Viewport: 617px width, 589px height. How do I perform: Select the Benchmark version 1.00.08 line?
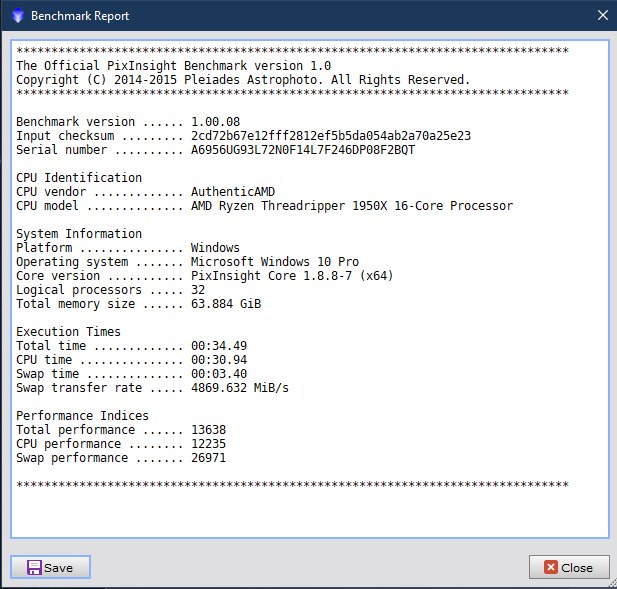point(128,122)
